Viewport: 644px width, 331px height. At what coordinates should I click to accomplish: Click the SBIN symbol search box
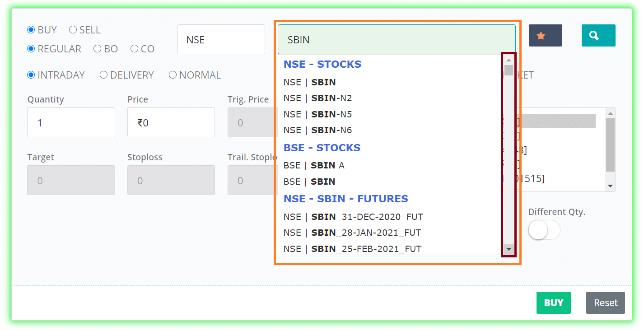(397, 39)
